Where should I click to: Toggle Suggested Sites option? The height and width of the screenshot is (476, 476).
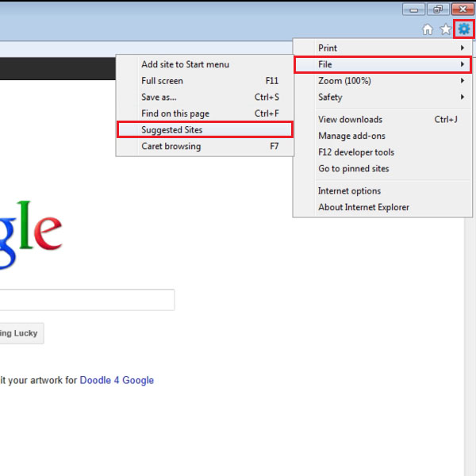point(204,130)
